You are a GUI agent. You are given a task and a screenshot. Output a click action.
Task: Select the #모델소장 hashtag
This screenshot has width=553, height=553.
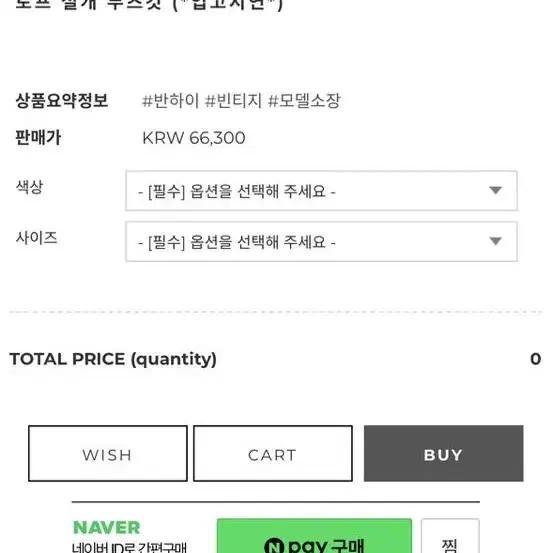click(304, 101)
